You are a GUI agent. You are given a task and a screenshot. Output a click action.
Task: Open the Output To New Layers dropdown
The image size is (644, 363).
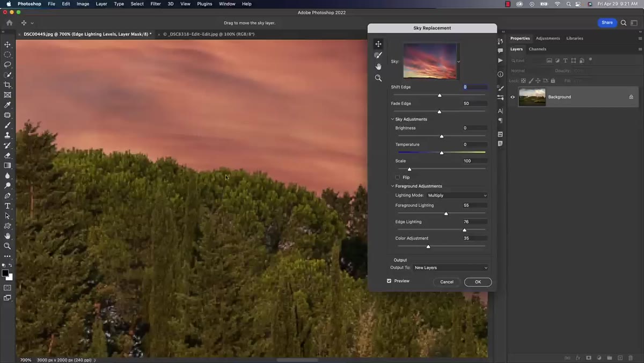451,267
